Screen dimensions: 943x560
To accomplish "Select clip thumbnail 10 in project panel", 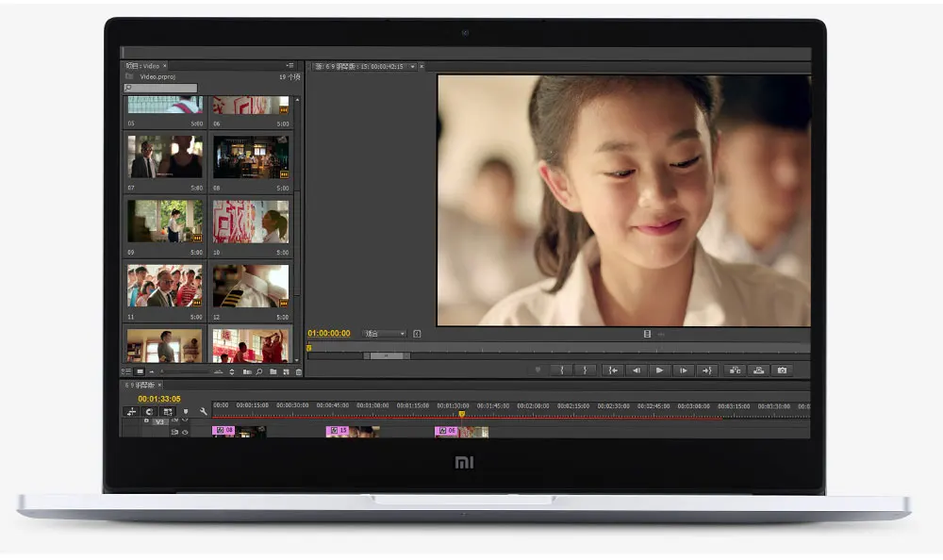I will click(x=251, y=222).
